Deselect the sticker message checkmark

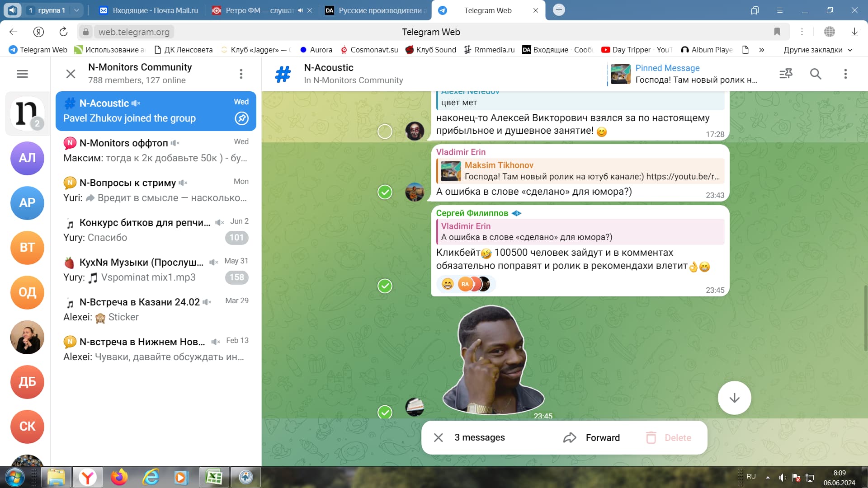click(x=385, y=412)
